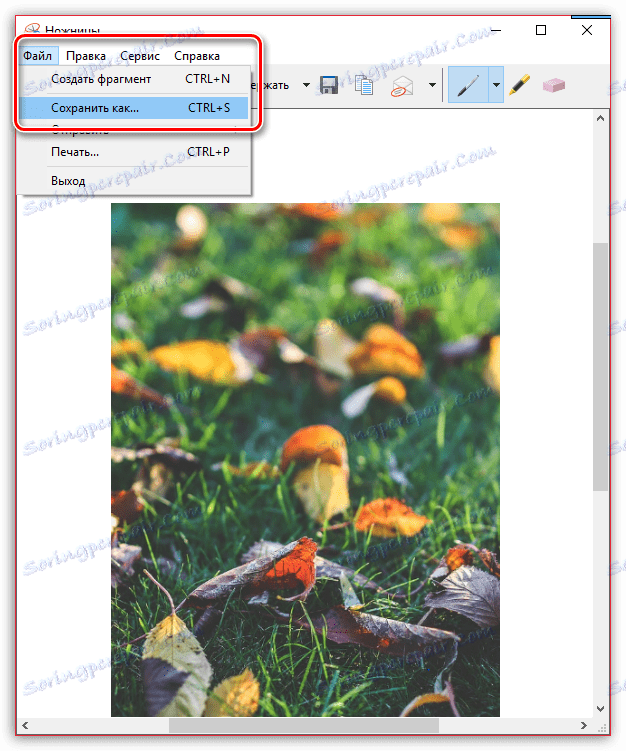Image resolution: width=626 pixels, height=751 pixels.
Task: Select the yellow Highlighter tool
Action: point(519,85)
